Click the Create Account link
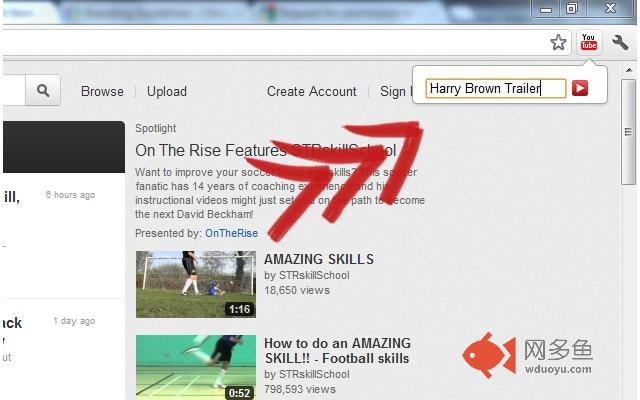 coord(311,91)
